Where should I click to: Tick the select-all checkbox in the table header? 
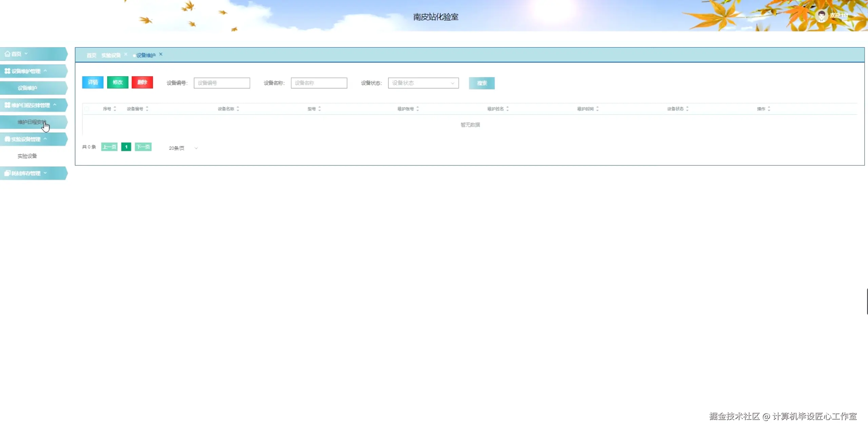[x=87, y=109]
